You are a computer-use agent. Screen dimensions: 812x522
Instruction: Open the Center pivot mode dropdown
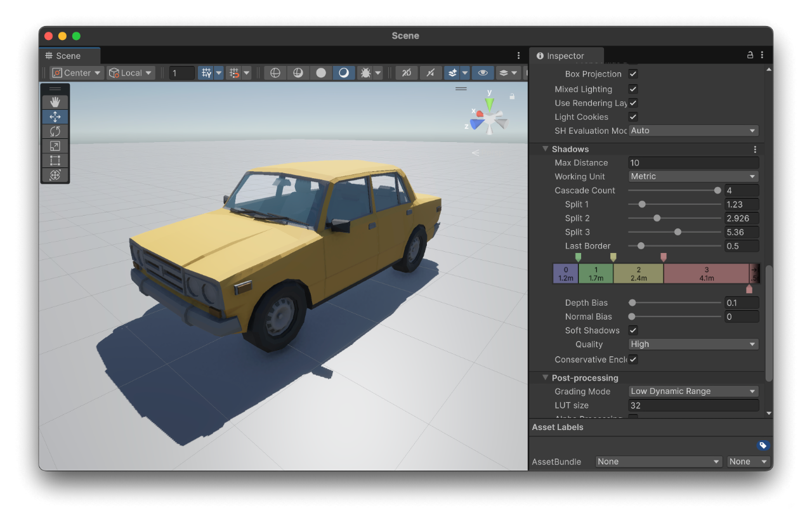point(77,73)
